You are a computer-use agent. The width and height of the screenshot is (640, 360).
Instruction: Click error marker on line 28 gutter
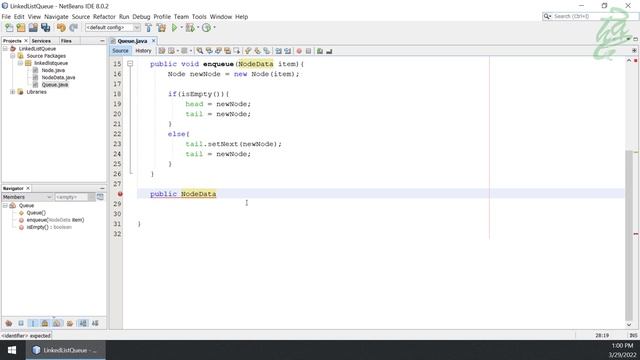(x=120, y=194)
